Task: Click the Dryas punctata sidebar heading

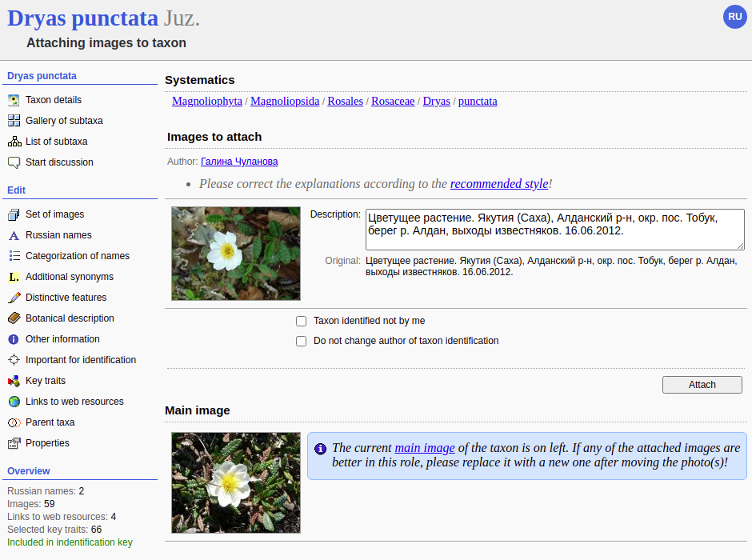Action: [42, 76]
